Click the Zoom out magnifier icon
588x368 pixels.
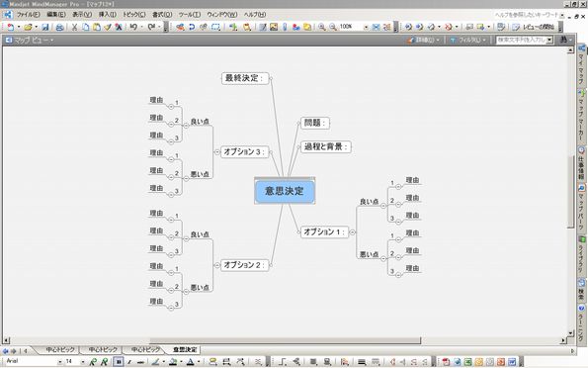point(333,27)
